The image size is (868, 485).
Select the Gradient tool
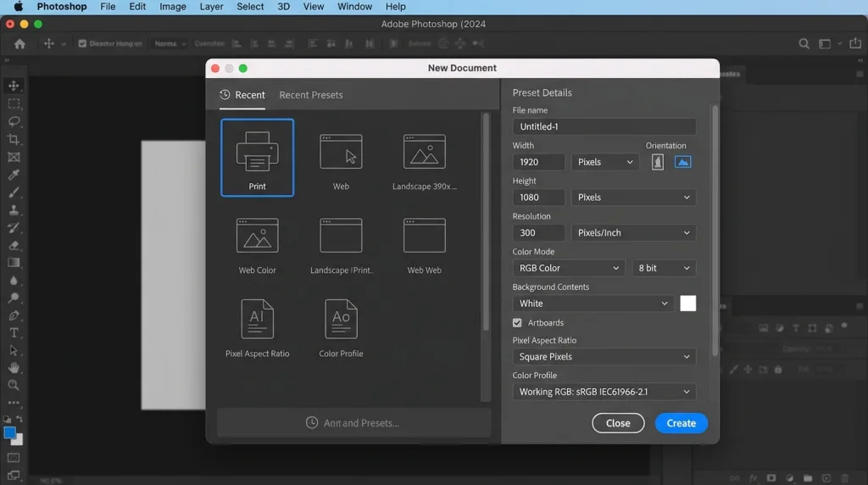14,263
